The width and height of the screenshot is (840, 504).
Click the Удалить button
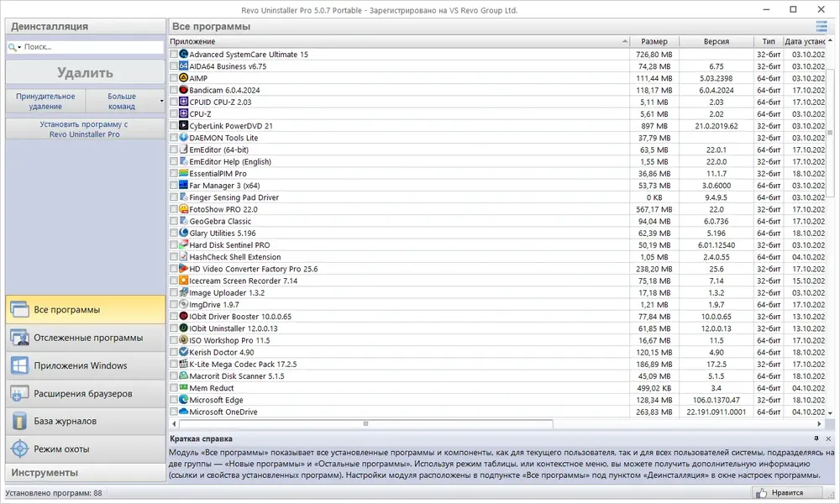click(x=85, y=72)
